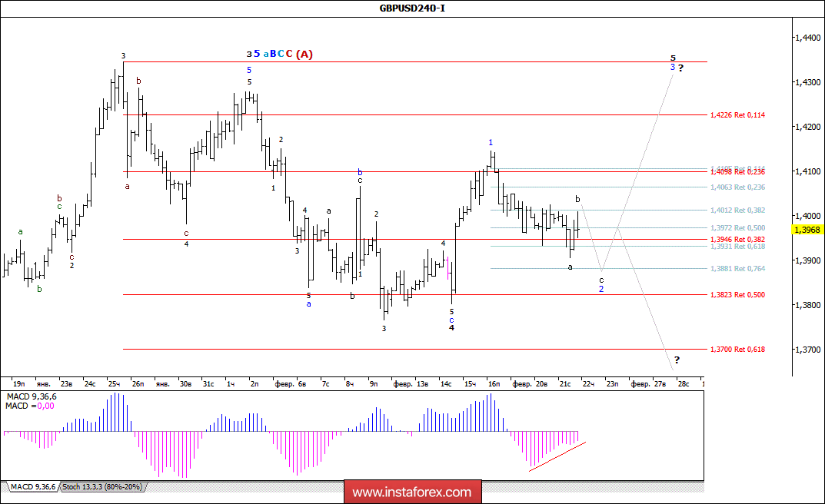Click the 1,4100 price axis value
The width and height of the screenshot is (825, 504).
coord(807,171)
